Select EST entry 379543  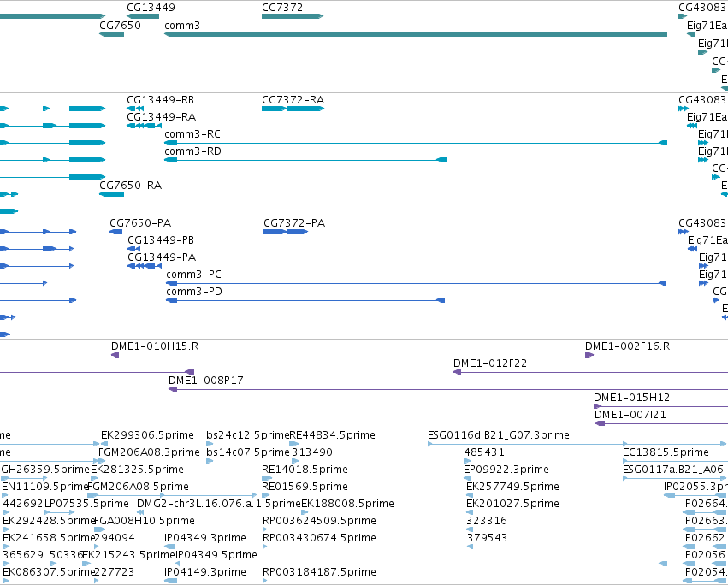[x=487, y=538]
